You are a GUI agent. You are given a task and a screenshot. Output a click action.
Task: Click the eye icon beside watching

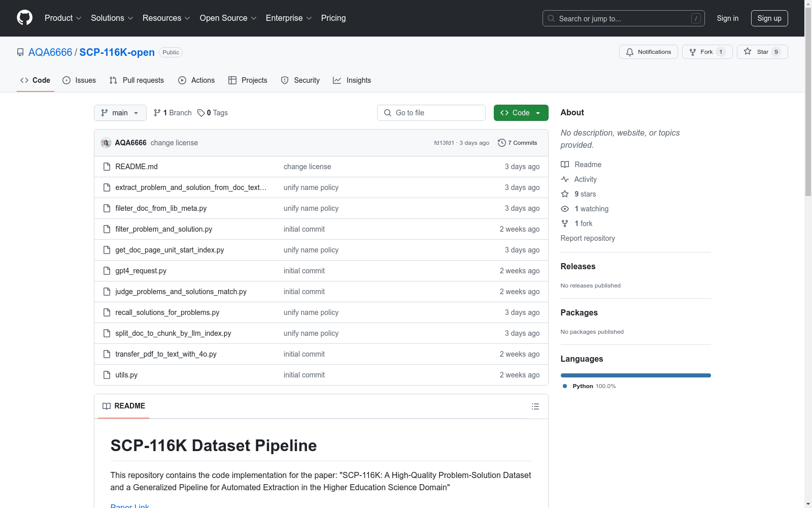coord(565,209)
